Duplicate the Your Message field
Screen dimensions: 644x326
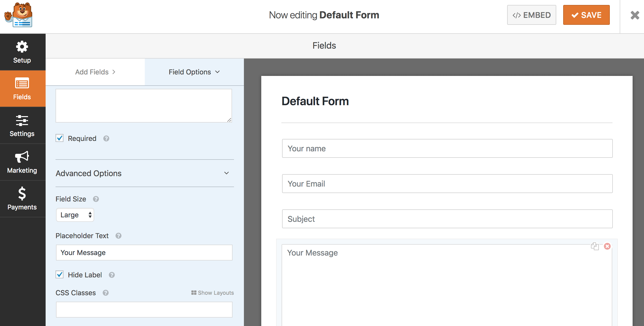point(594,246)
